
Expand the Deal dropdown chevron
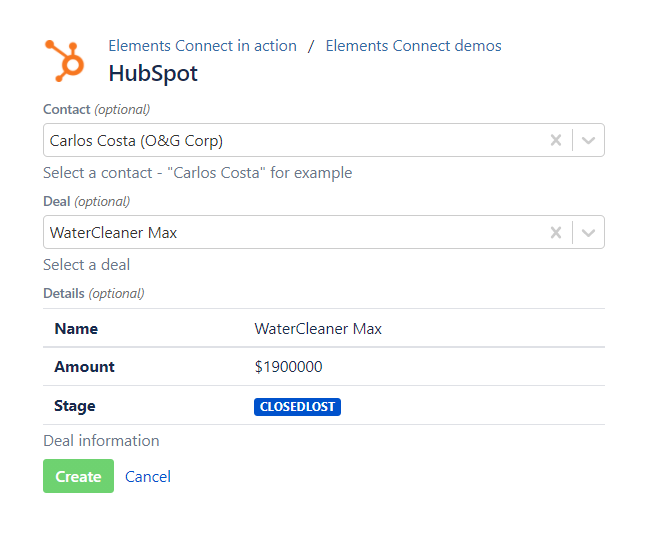[589, 233]
